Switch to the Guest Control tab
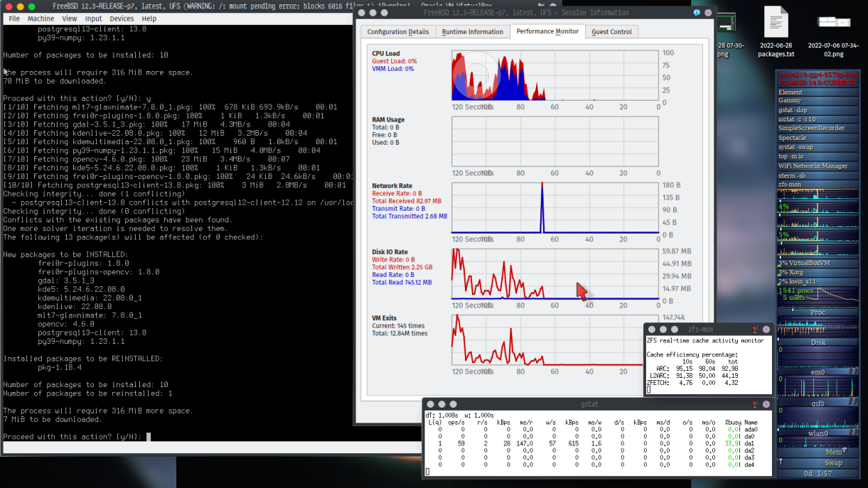This screenshot has height=488, width=868. [612, 32]
